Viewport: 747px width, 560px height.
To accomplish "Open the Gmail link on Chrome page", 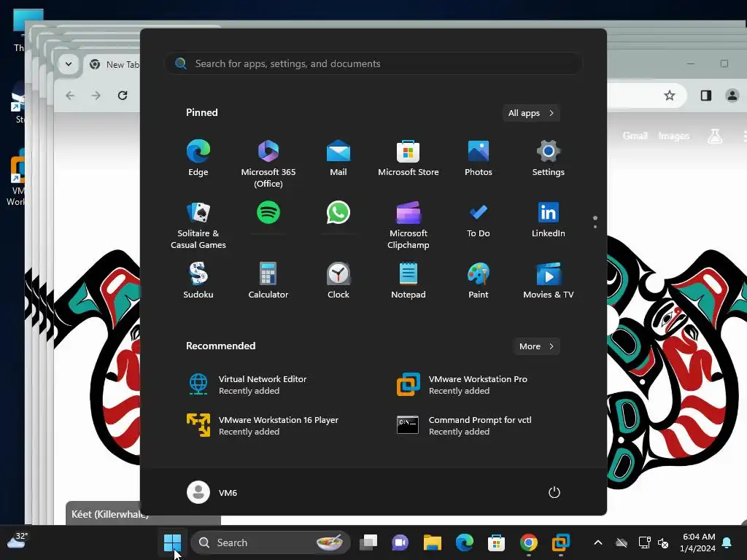I will click(635, 136).
